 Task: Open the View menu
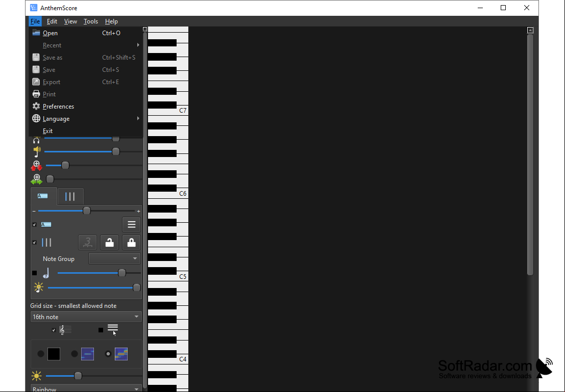pyautogui.click(x=70, y=21)
